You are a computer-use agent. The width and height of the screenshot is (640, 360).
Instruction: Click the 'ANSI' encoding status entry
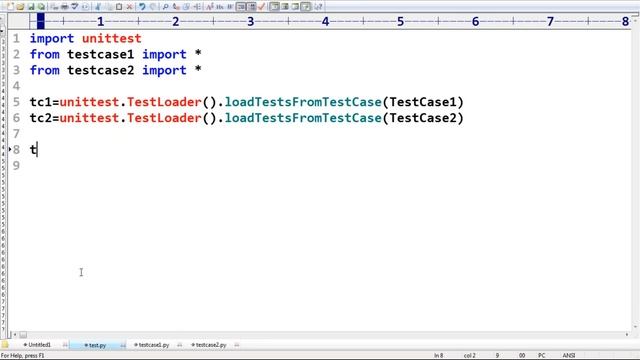pos(569,356)
